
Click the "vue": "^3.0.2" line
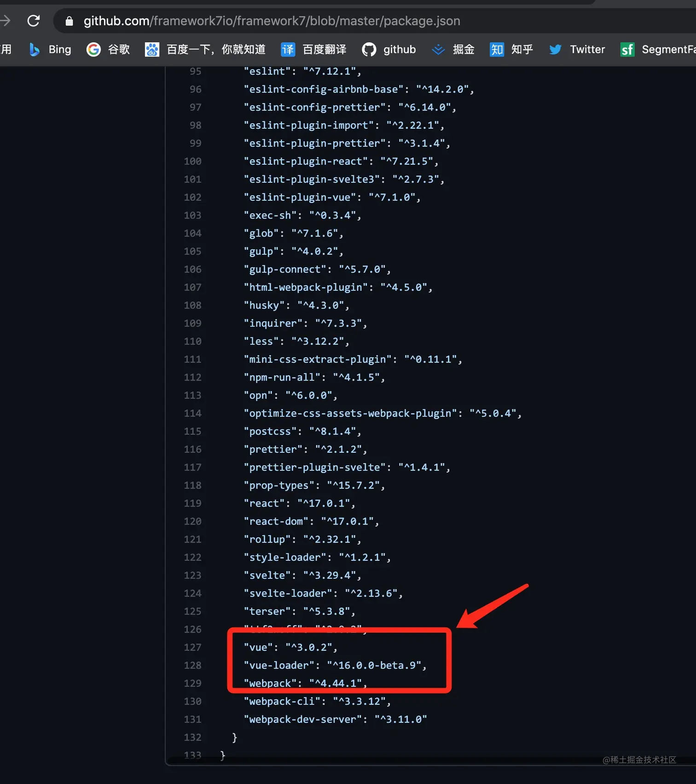click(290, 647)
